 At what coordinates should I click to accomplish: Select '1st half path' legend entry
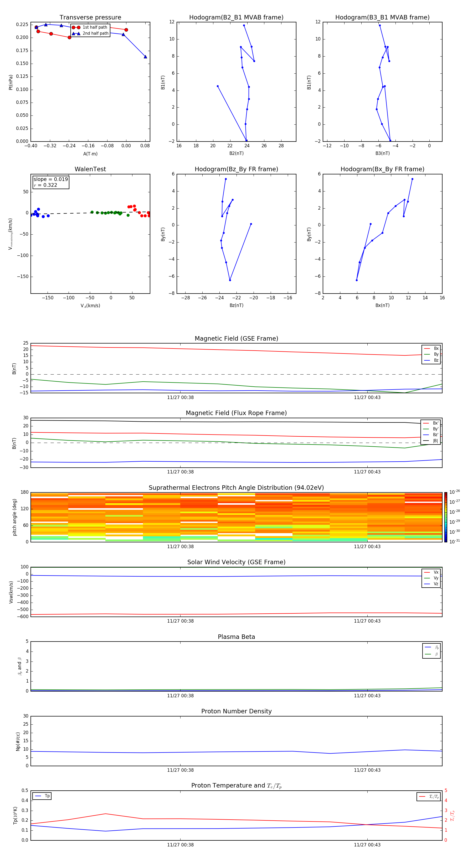tap(90, 27)
